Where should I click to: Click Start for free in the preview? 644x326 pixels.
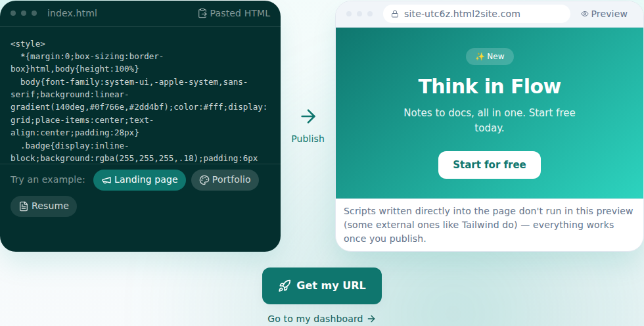tap(489, 164)
